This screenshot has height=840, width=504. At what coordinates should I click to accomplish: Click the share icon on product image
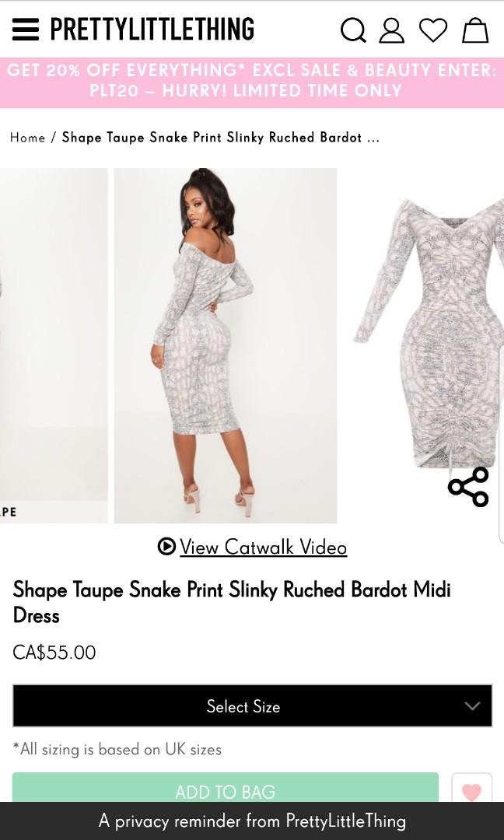469,486
